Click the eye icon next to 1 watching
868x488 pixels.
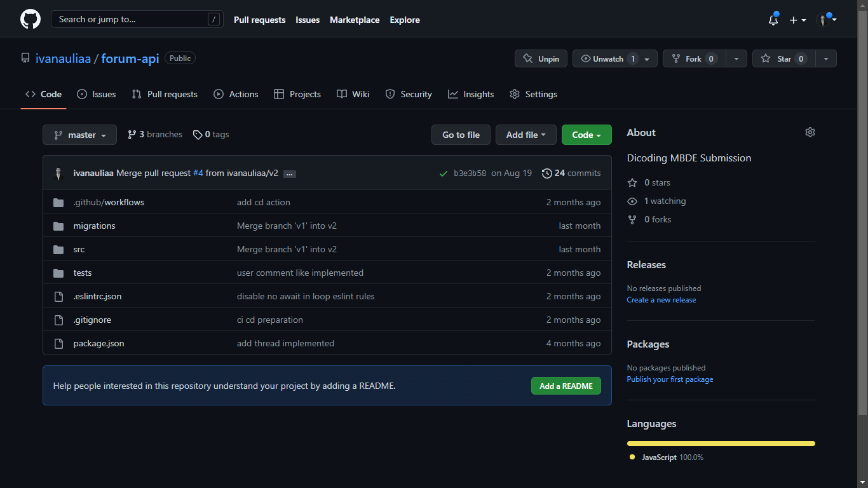(x=632, y=201)
